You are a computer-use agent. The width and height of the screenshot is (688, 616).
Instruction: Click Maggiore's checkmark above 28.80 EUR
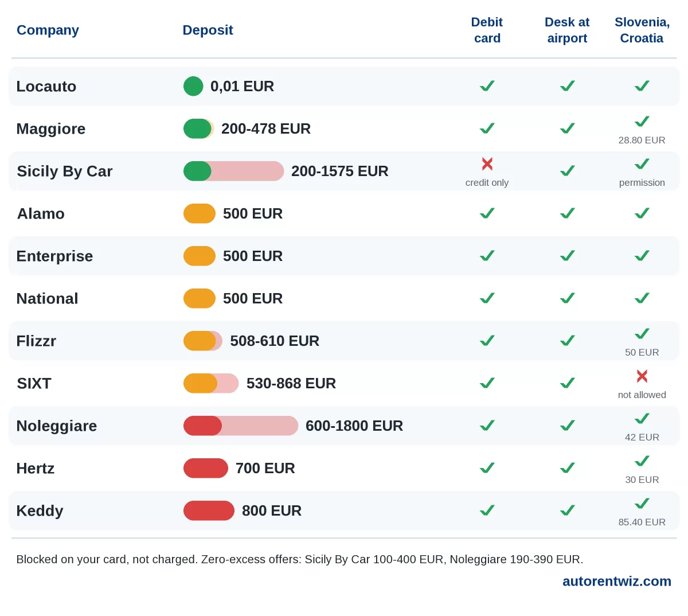coord(642,122)
